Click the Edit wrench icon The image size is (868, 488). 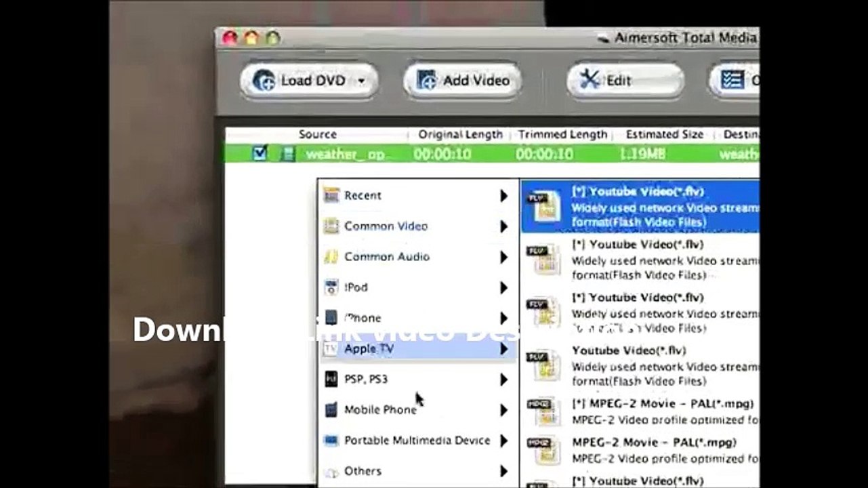[x=590, y=80]
